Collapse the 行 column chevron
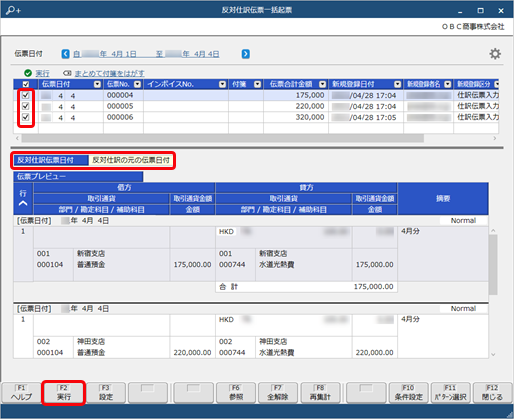The width and height of the screenshot is (514, 419). (23, 203)
